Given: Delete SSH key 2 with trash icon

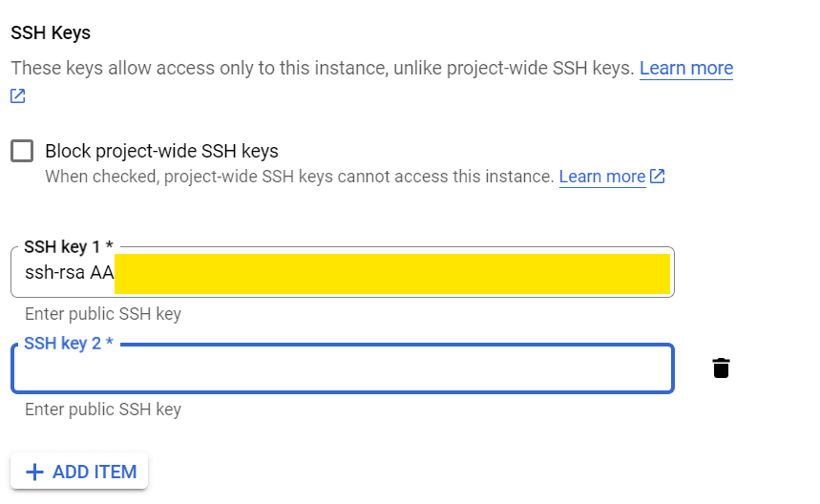Looking at the screenshot, I should pyautogui.click(x=721, y=368).
